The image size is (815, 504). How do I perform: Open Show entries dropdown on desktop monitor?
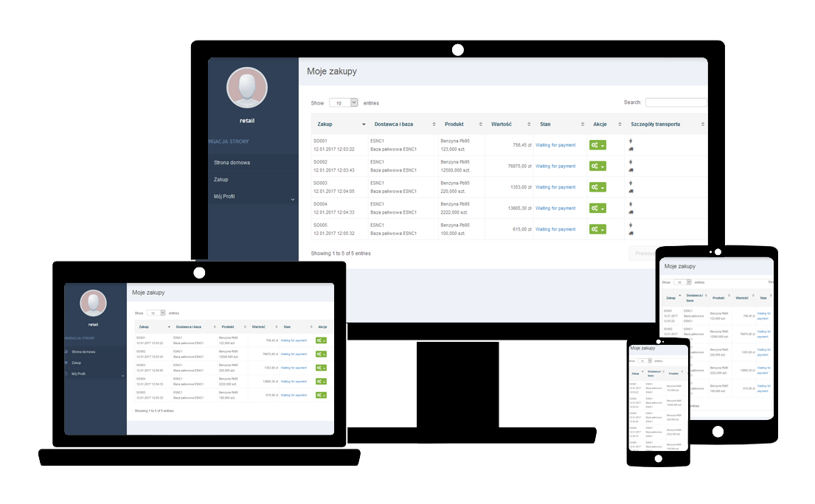[x=344, y=103]
